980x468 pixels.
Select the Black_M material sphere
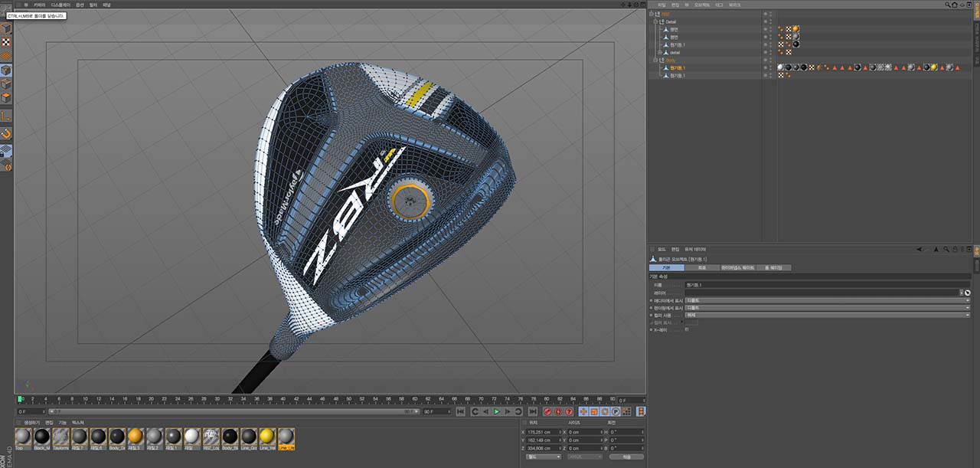click(x=41, y=437)
